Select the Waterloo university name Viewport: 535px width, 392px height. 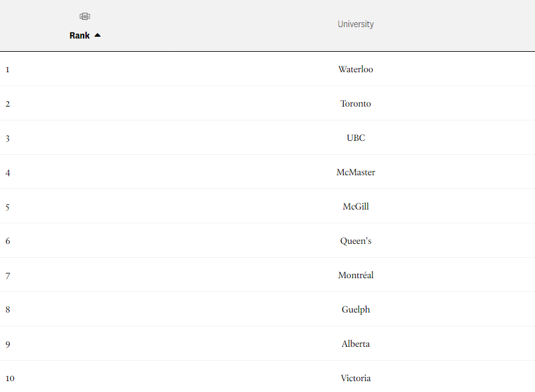pyautogui.click(x=355, y=69)
